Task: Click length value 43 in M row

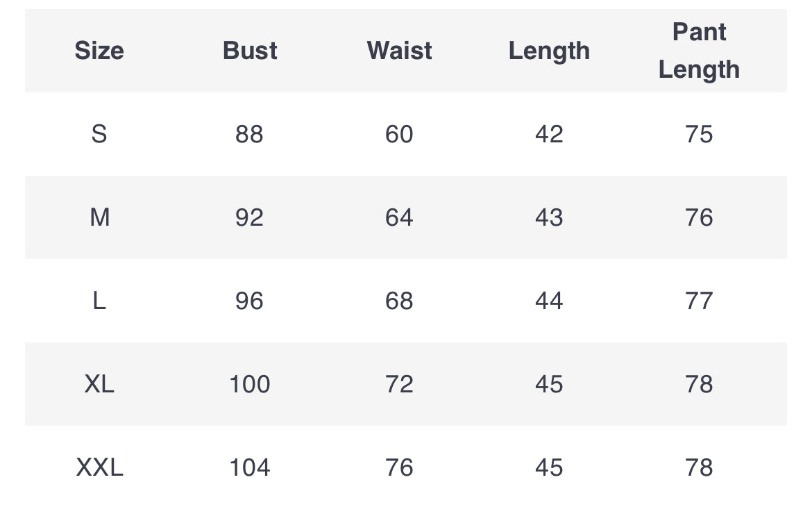Action: [x=549, y=217]
